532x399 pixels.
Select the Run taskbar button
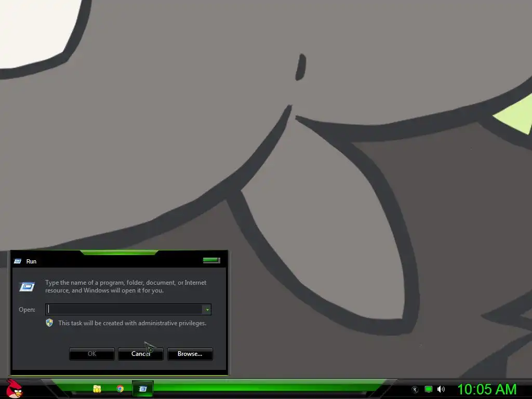click(x=143, y=389)
